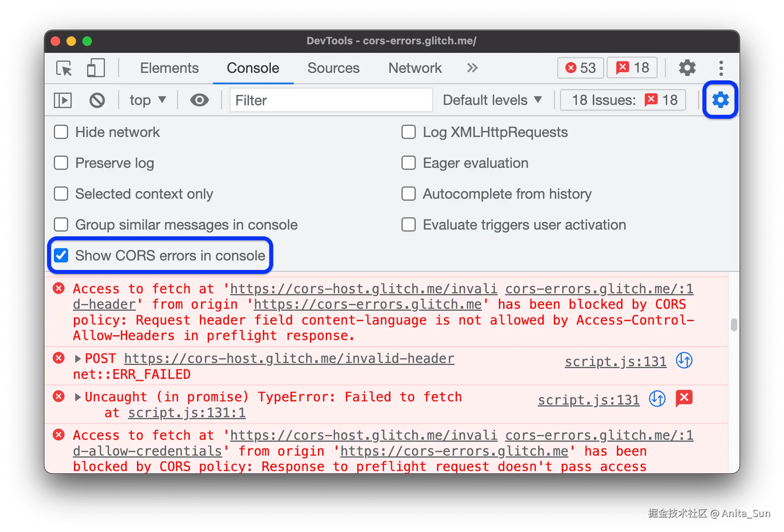The width and height of the screenshot is (784, 532).
Task: Open the Default levels dropdown
Action: (x=492, y=100)
